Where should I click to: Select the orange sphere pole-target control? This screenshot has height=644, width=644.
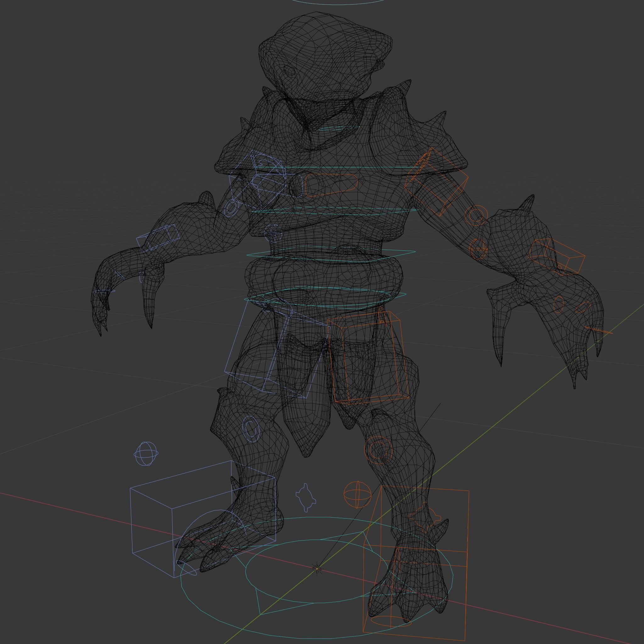(357, 495)
